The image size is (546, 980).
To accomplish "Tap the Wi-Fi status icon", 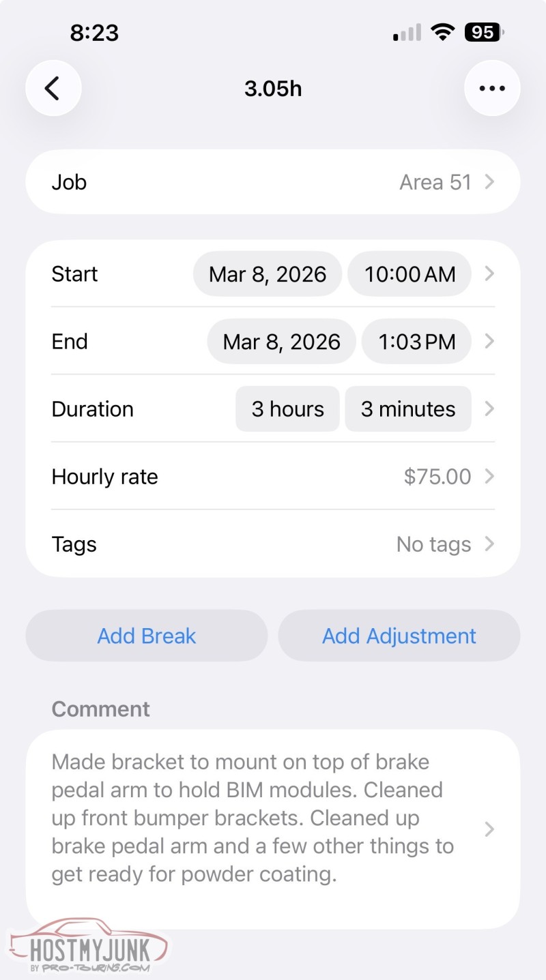I will pos(444,32).
